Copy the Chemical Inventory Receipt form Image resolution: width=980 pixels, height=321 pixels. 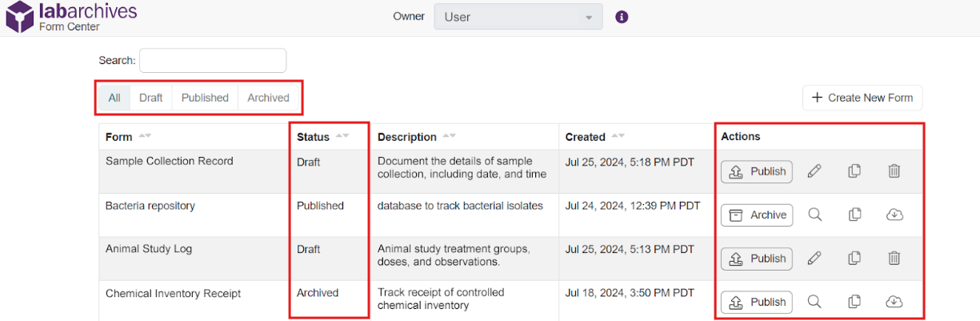[854, 302]
